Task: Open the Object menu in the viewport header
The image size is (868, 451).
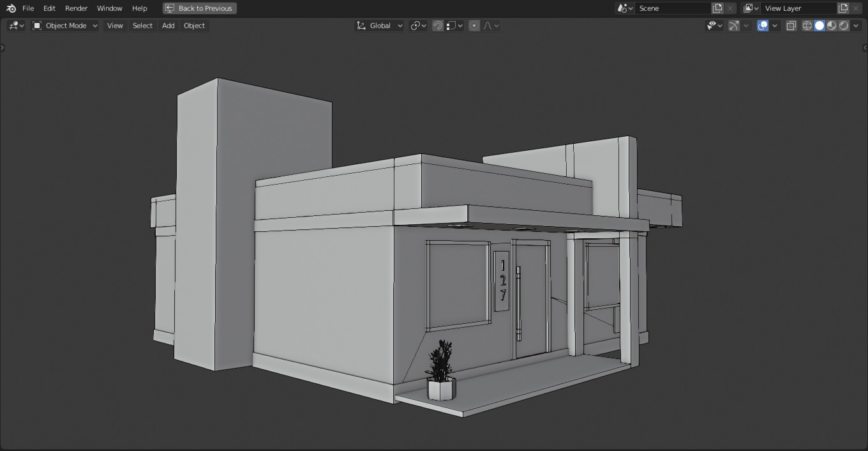Action: tap(194, 25)
